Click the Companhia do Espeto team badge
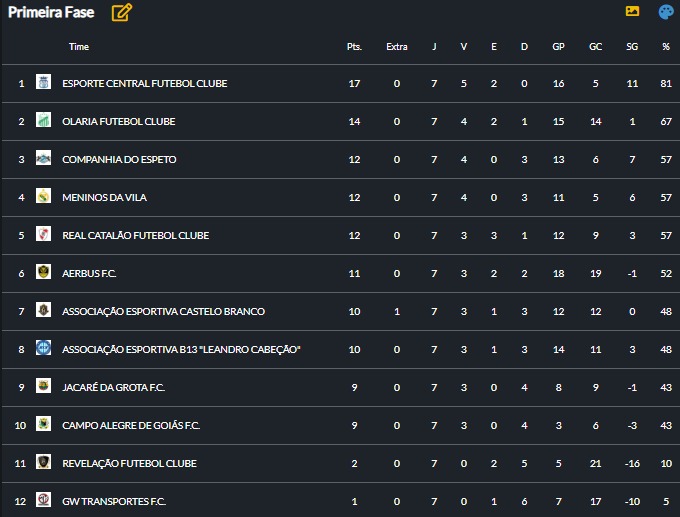Viewport: 680px width, 517px height. pyautogui.click(x=43, y=159)
